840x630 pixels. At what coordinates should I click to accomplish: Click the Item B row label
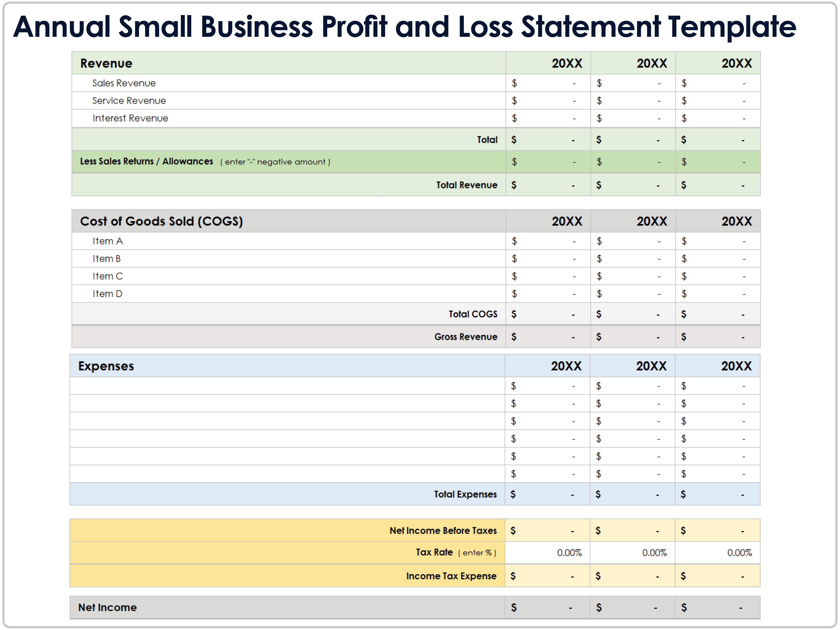[106, 259]
